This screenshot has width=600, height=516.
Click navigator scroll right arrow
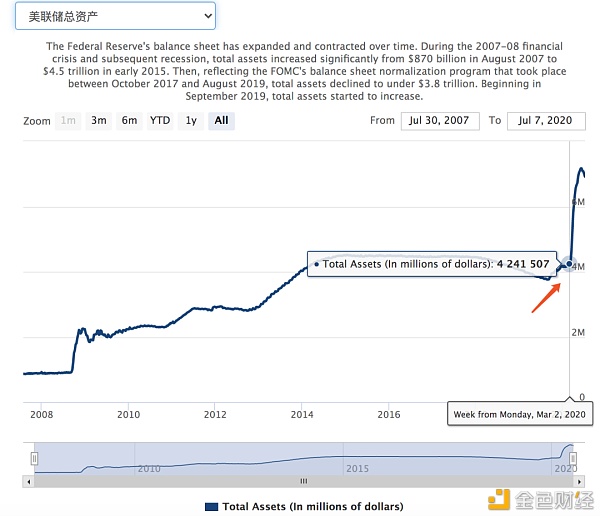(579, 482)
